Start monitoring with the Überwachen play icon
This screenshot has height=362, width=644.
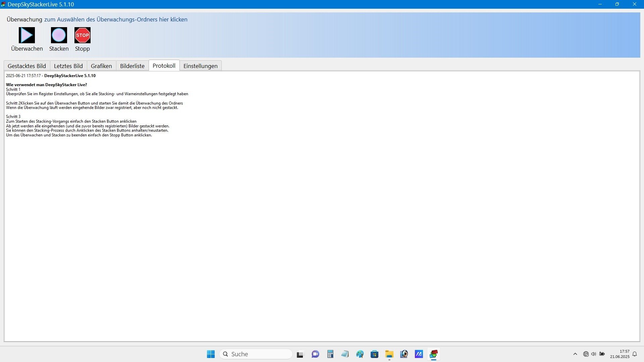27,35
